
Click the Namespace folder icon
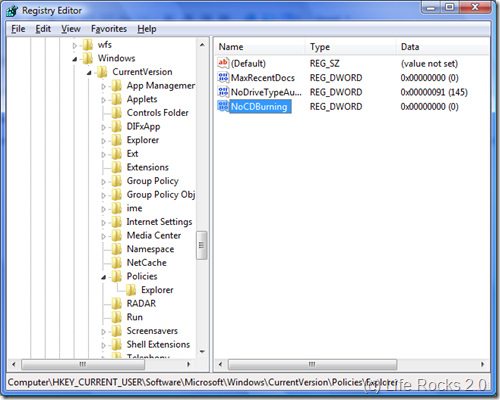click(x=116, y=249)
